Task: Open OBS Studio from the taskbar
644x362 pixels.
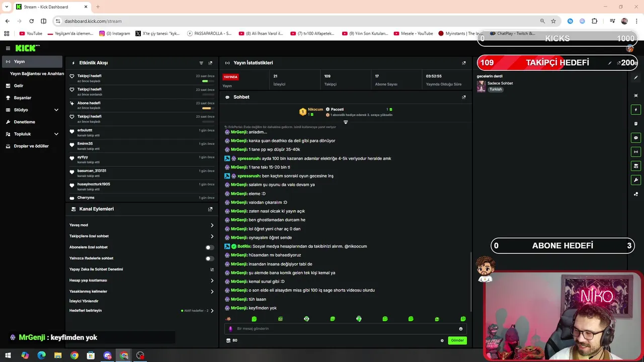Action: (x=140, y=355)
